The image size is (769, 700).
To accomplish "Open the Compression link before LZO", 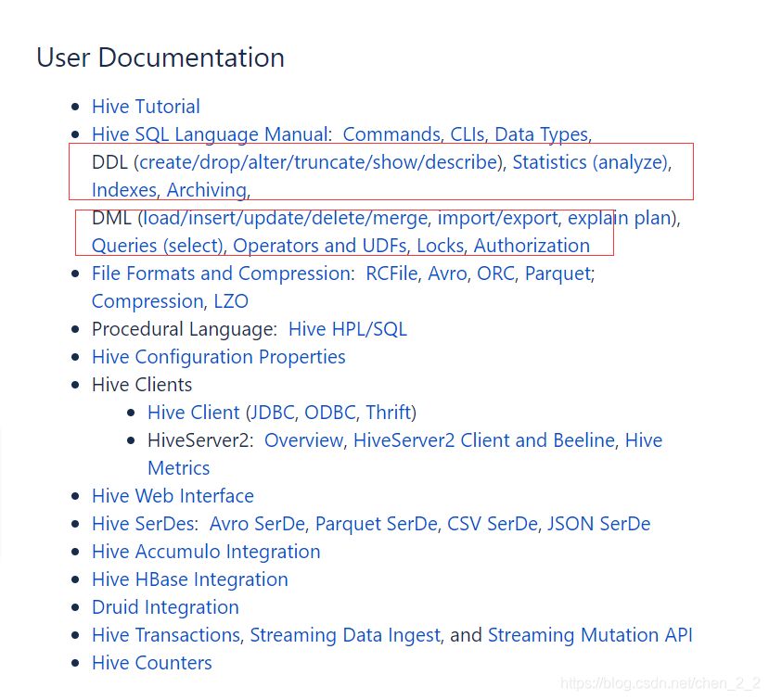I will click(147, 301).
